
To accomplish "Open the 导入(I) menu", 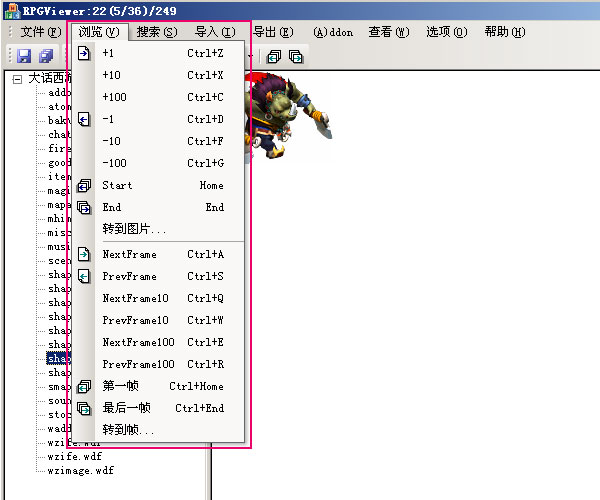I will (215, 32).
